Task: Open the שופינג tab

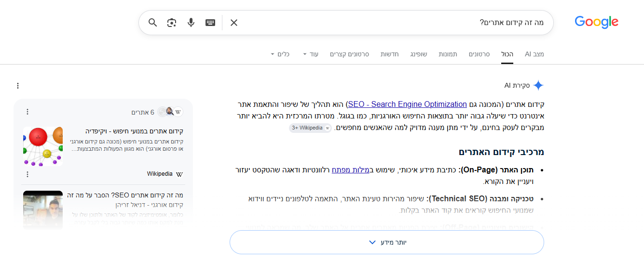Action: [418, 54]
